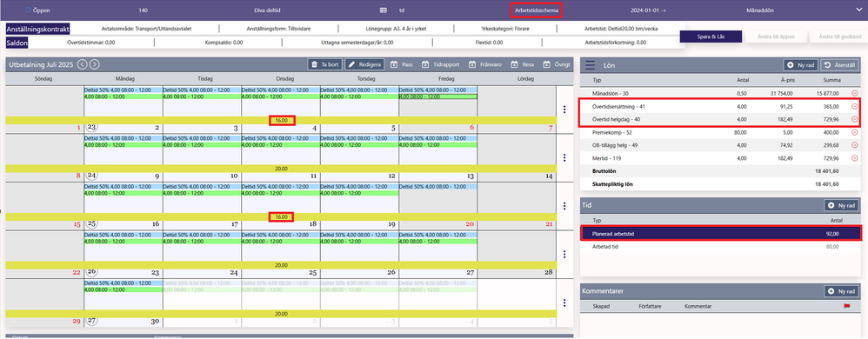Click the Ta bort trash button

324,64
